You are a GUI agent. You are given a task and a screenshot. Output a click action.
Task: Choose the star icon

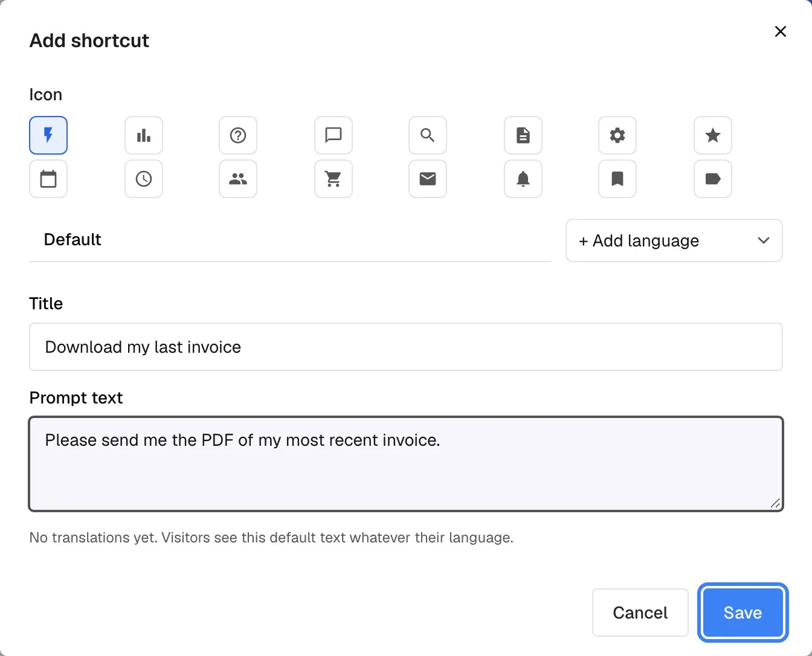pos(713,135)
